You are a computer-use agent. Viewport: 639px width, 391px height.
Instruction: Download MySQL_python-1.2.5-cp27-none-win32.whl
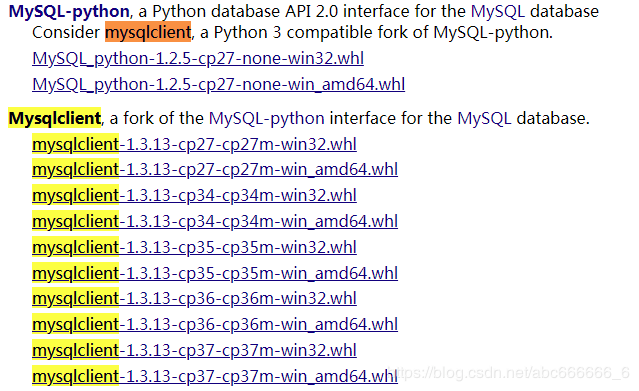coord(198,59)
